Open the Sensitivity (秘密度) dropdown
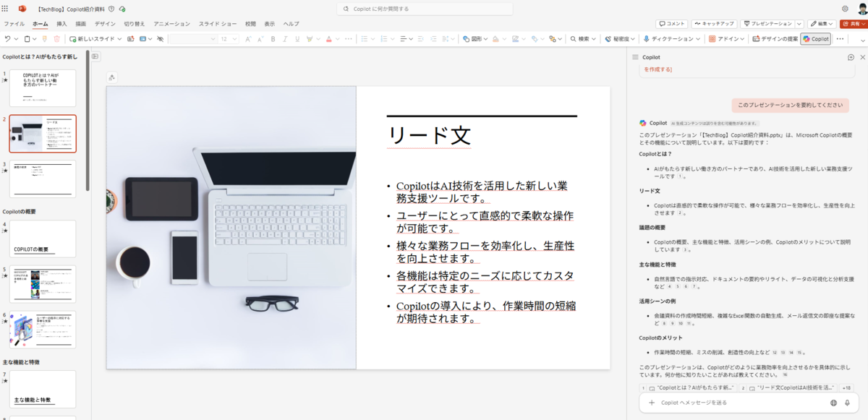This screenshot has width=868, height=420. pos(621,39)
